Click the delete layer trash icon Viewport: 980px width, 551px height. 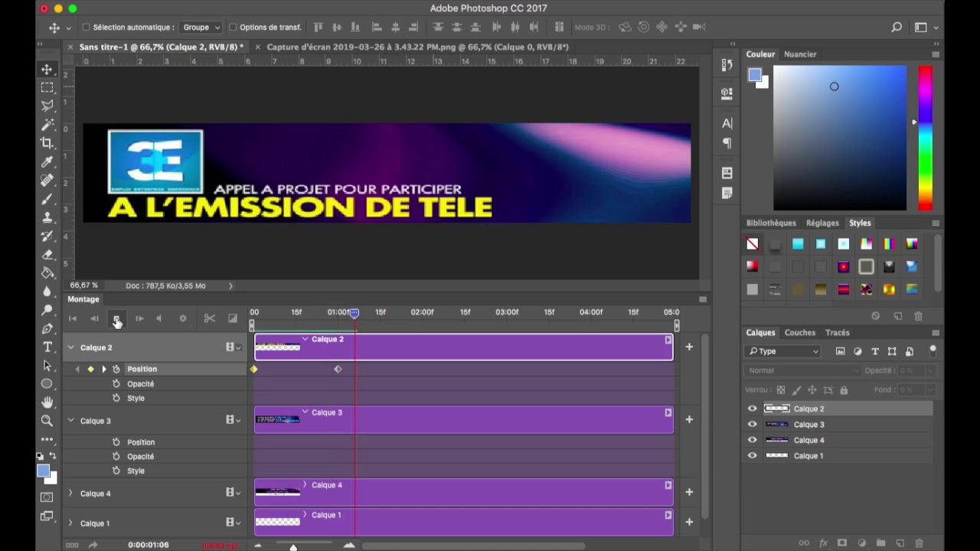[x=920, y=543]
